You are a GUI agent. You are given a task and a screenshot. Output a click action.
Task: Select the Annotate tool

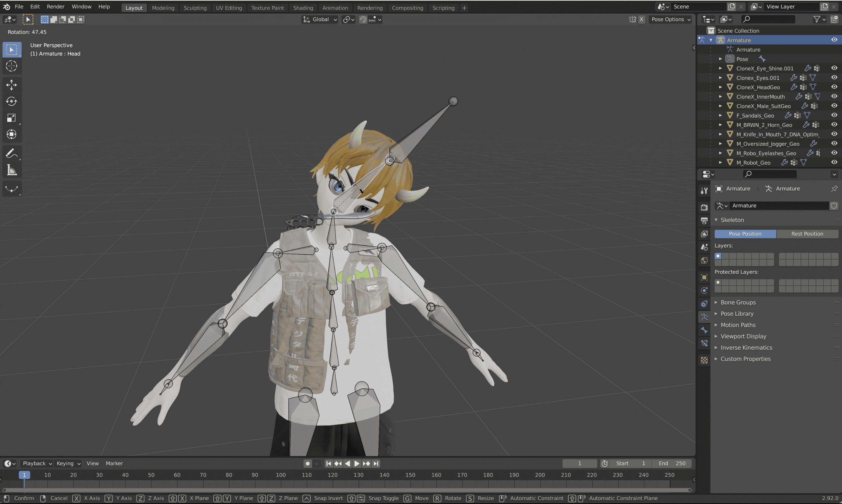pos(11,153)
